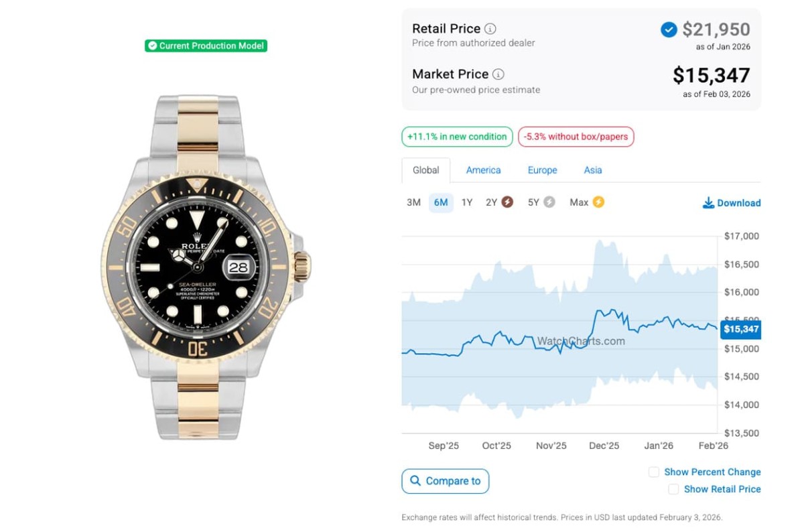804x532 pixels.
Task: Select the 3M time range
Action: [413, 202]
